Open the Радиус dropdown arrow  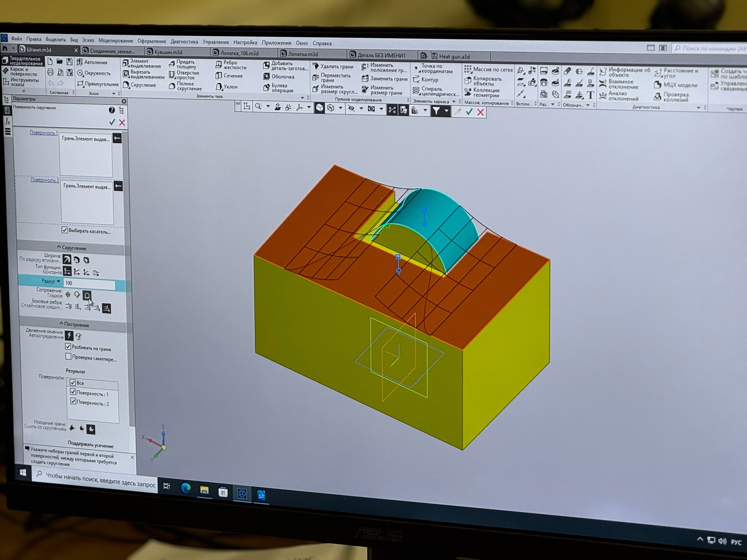click(58, 281)
